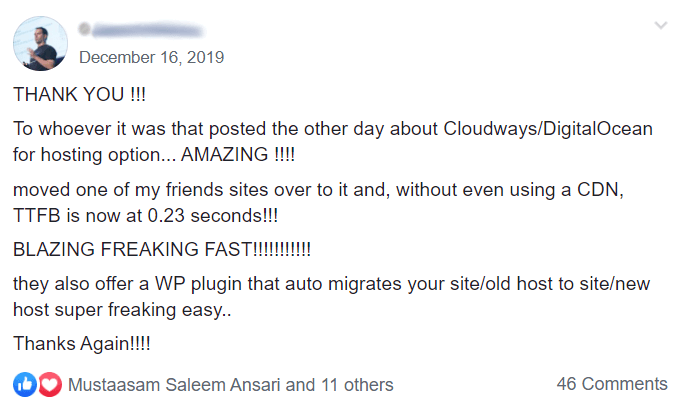Click the blue Like reaction icon
This screenshot has width=680, height=411.
pos(25,384)
